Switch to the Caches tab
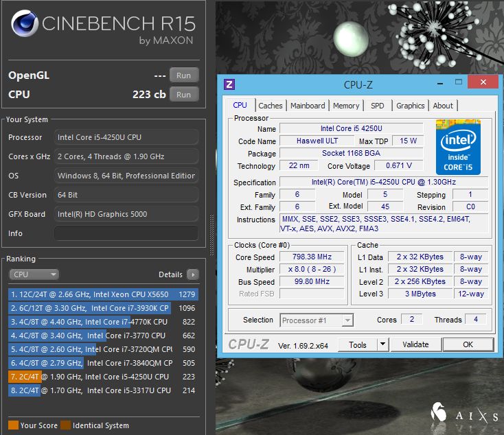The width and height of the screenshot is (504, 435). tap(271, 106)
